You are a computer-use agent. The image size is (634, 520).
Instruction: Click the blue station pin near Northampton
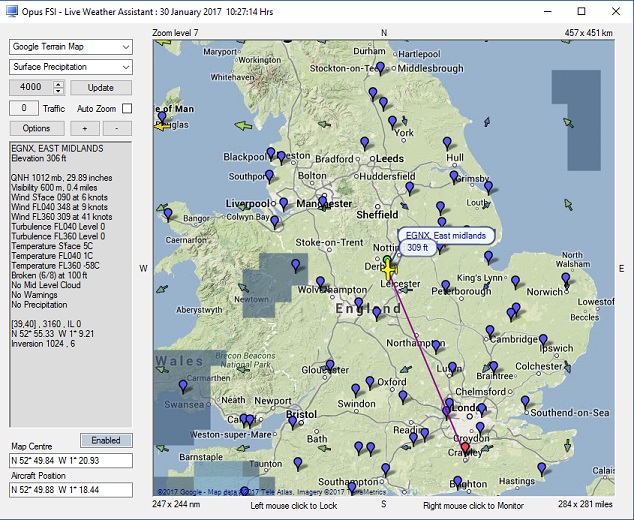coord(436,346)
